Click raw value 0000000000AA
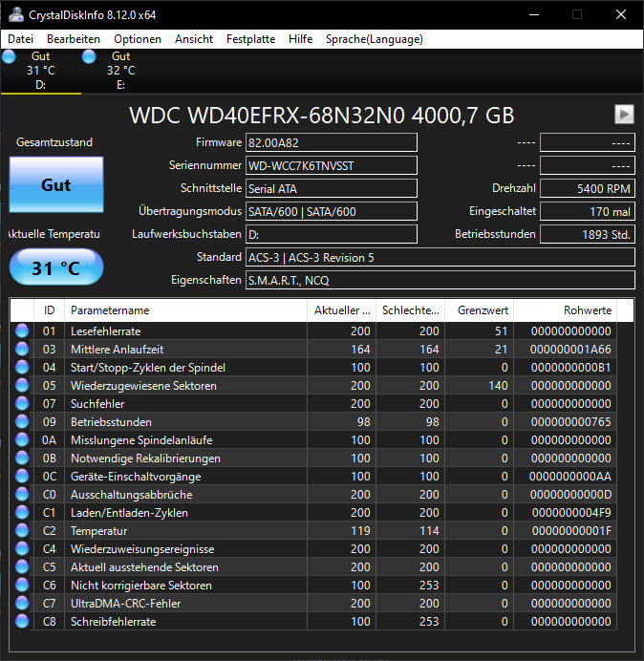 pyautogui.click(x=570, y=477)
